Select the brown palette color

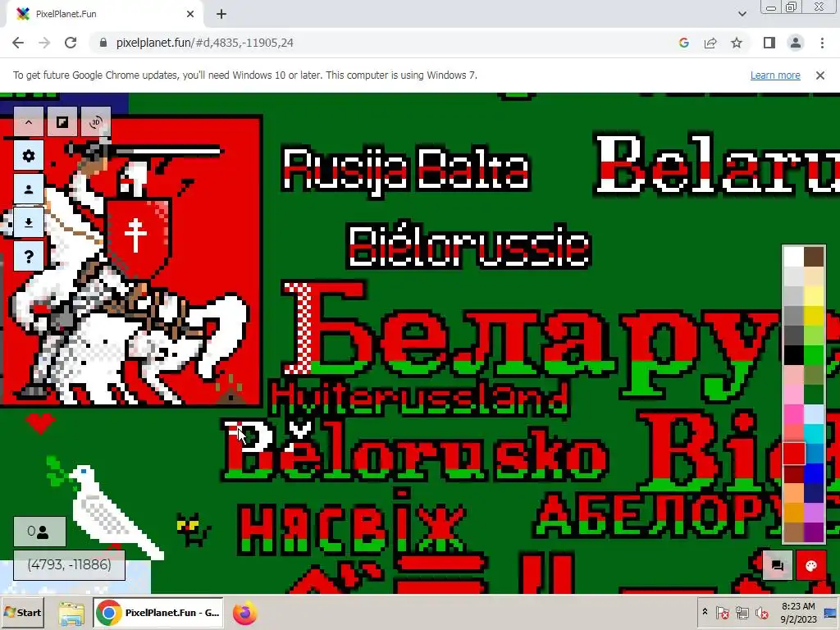815,256
